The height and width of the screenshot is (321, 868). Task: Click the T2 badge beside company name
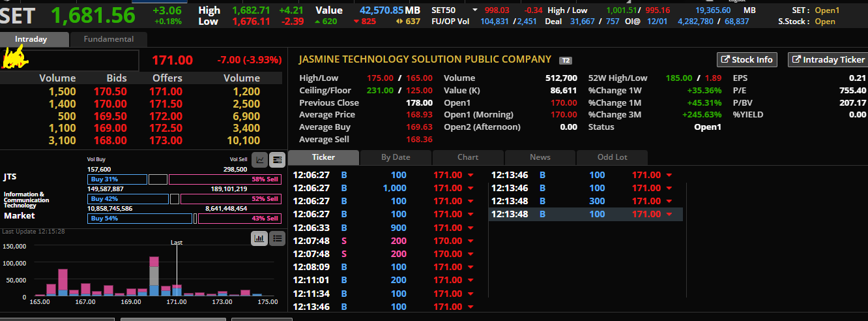[x=565, y=60]
